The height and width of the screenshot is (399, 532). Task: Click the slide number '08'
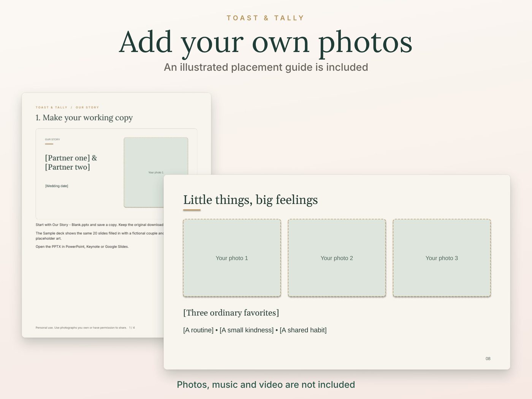(488, 359)
